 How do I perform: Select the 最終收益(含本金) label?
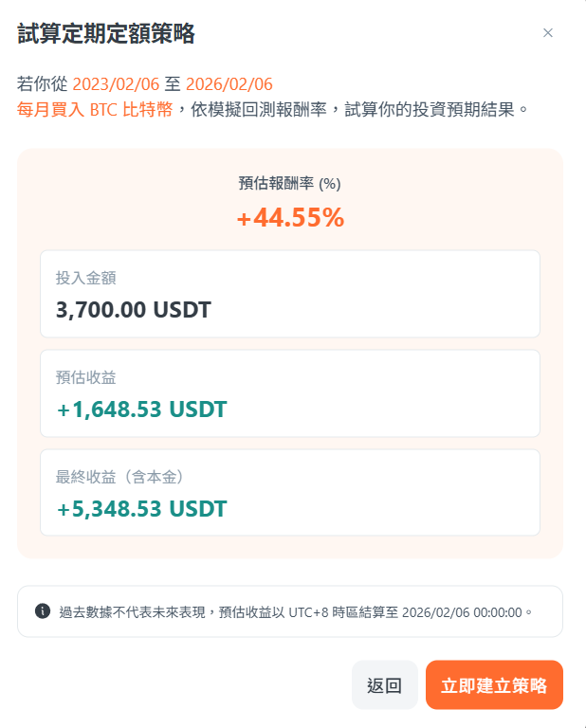[x=119, y=477]
